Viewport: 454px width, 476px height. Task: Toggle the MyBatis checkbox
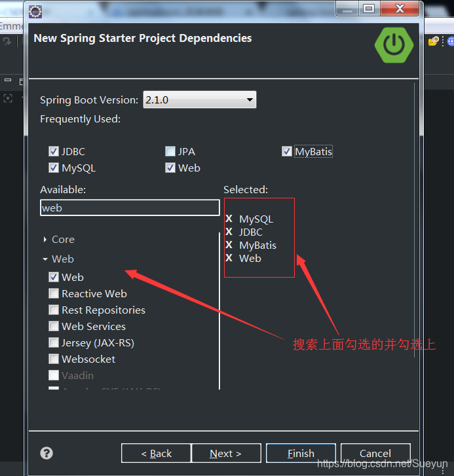click(x=287, y=151)
